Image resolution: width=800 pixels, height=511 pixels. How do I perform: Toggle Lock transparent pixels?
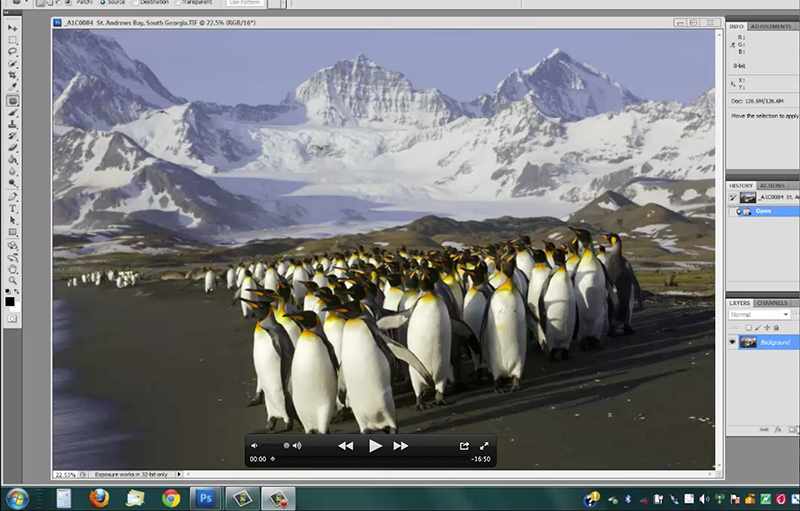(748, 328)
